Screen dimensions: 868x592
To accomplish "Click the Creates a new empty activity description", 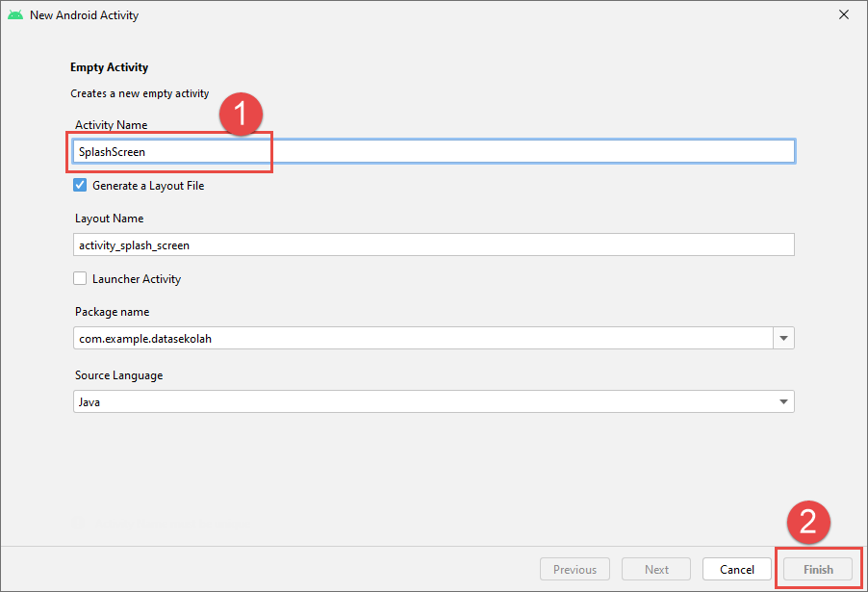I will 140,94.
